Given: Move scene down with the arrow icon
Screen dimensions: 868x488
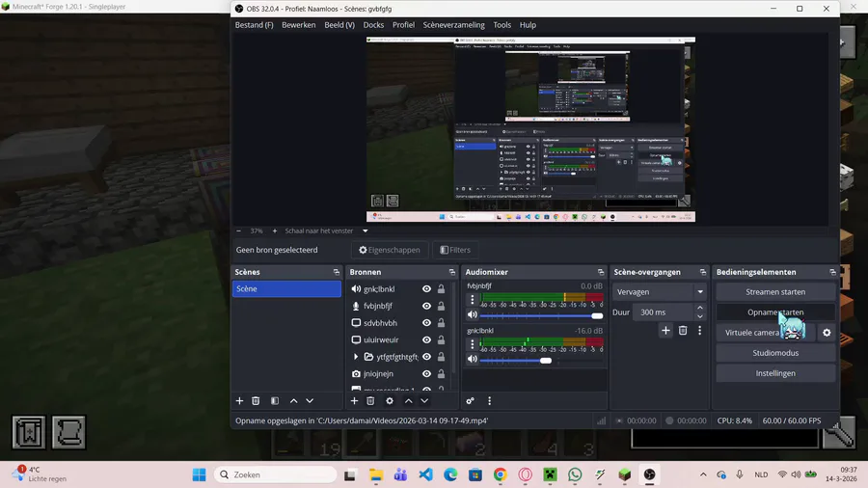Looking at the screenshot, I should [310, 400].
